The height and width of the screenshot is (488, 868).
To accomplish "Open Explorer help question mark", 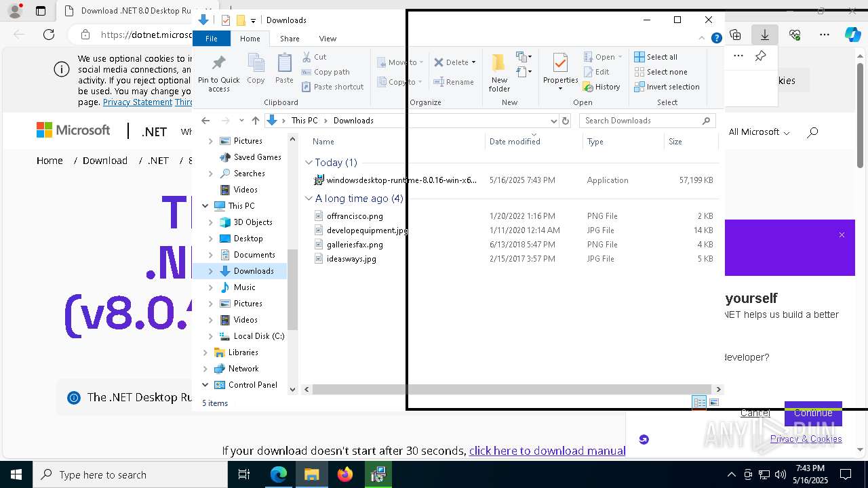I will pos(716,38).
